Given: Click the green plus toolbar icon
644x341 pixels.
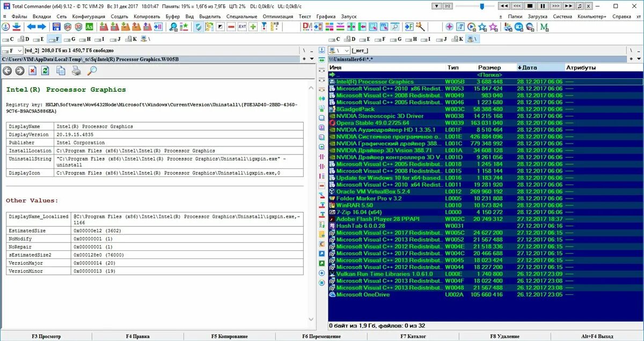Looking at the screenshot, I should pos(253,27).
